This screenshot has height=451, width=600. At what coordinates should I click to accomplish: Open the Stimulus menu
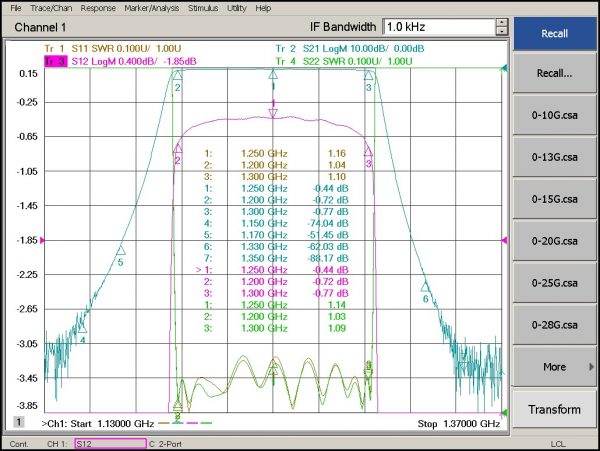click(x=203, y=8)
